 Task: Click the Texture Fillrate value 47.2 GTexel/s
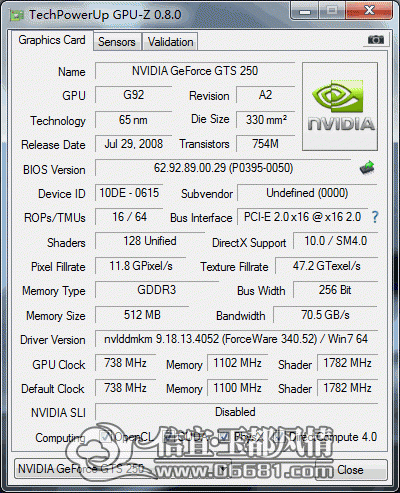click(327, 266)
